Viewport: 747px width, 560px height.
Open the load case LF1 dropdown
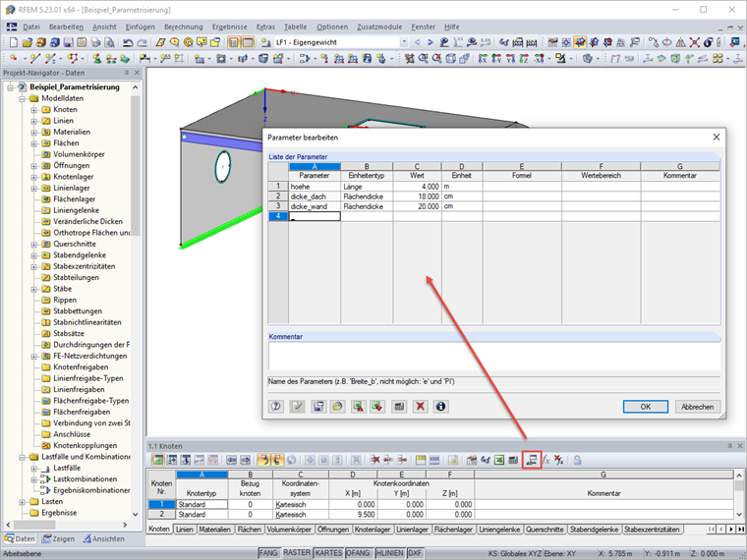(404, 42)
